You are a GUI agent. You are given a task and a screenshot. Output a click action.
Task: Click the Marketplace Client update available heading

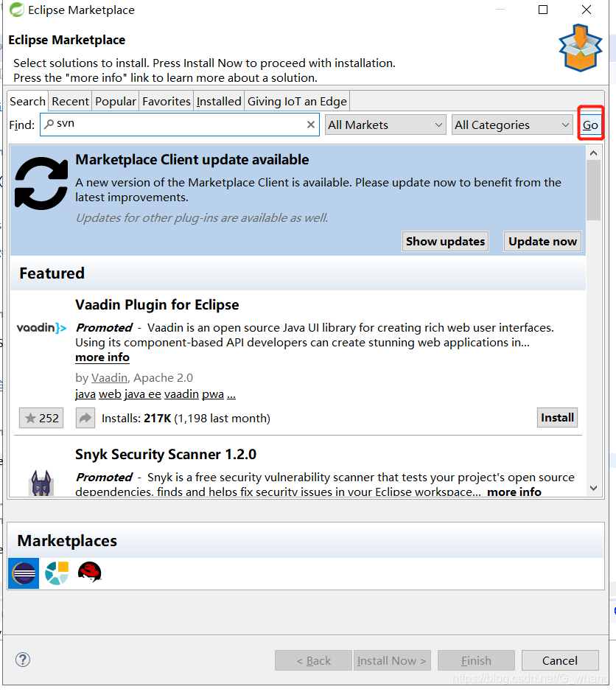click(192, 159)
